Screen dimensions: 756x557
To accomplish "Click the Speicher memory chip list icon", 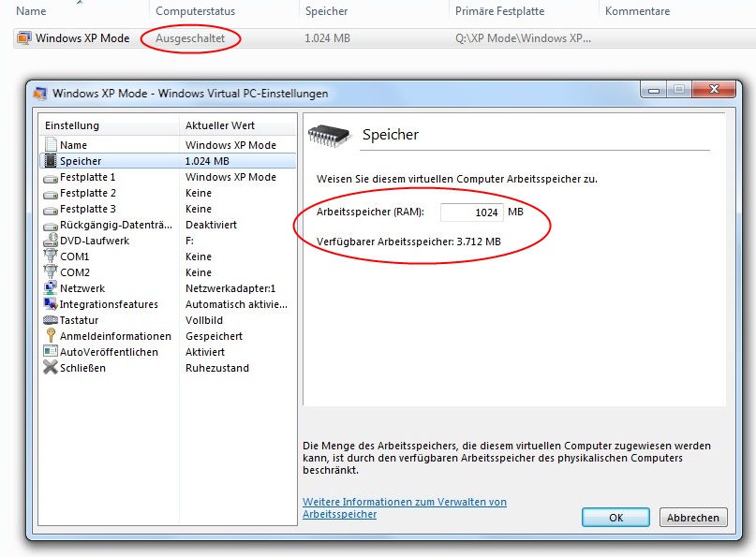I will coord(51,160).
